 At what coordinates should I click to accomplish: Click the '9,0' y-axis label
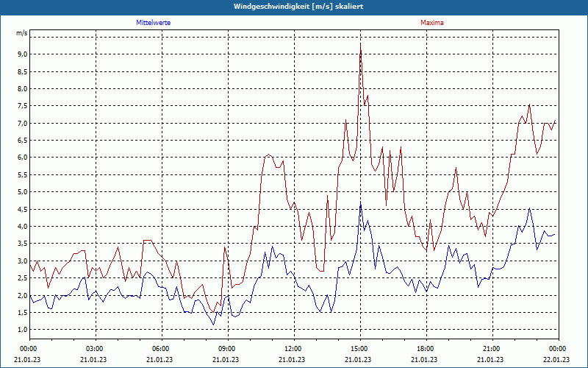[23, 54]
